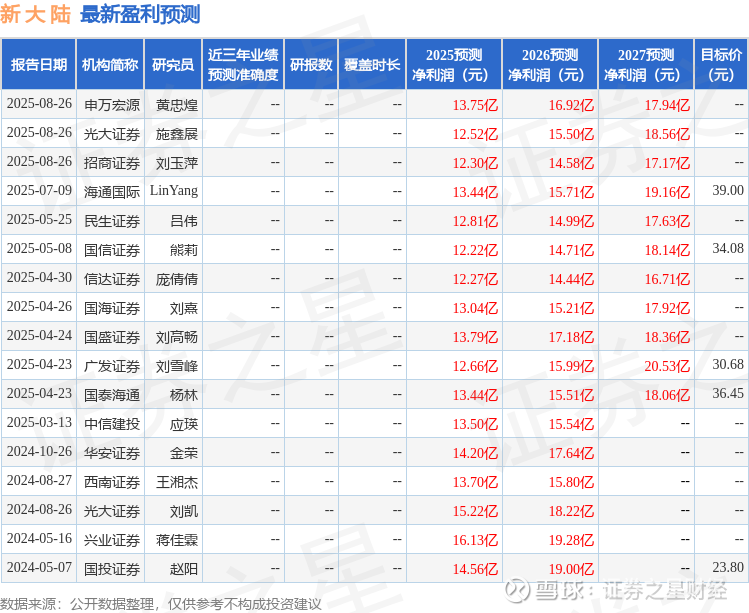The height and width of the screenshot is (613, 749).
Task: Click target price 30.68
Action: [728, 365]
